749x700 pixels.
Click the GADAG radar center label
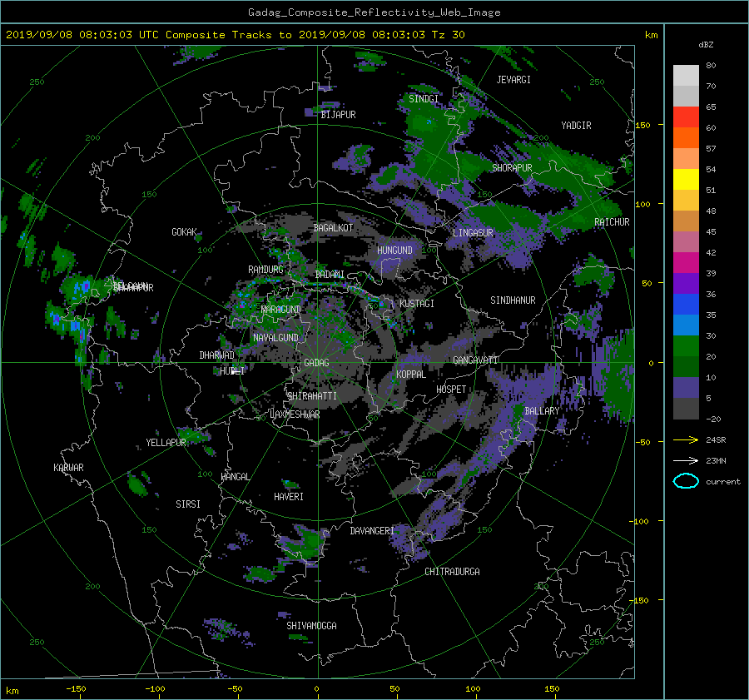(x=316, y=363)
